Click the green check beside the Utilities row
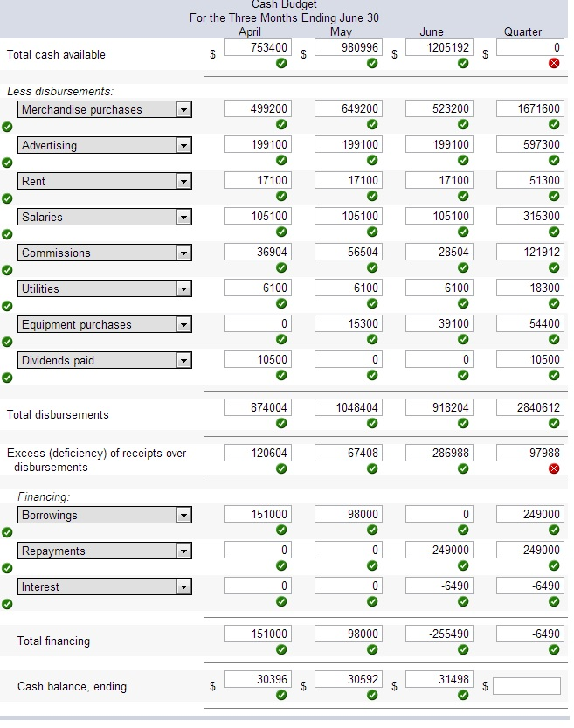 point(7,306)
